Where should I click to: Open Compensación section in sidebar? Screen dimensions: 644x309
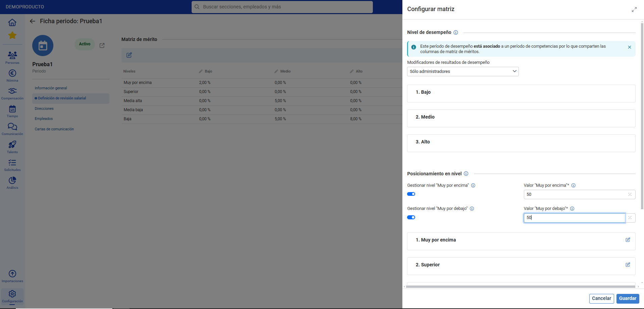pos(12,93)
